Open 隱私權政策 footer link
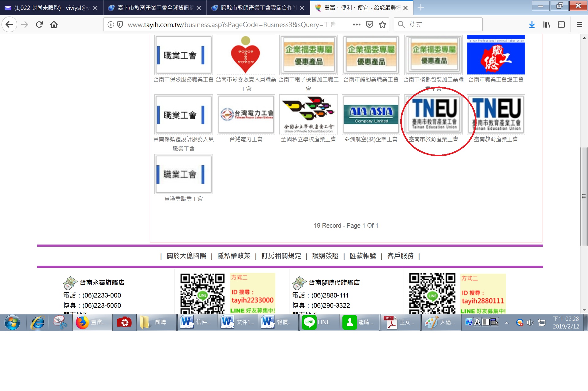588x391 pixels. click(x=234, y=256)
